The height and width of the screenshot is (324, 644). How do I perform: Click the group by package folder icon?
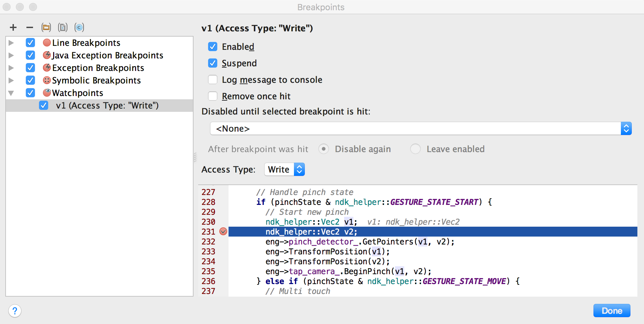(46, 27)
